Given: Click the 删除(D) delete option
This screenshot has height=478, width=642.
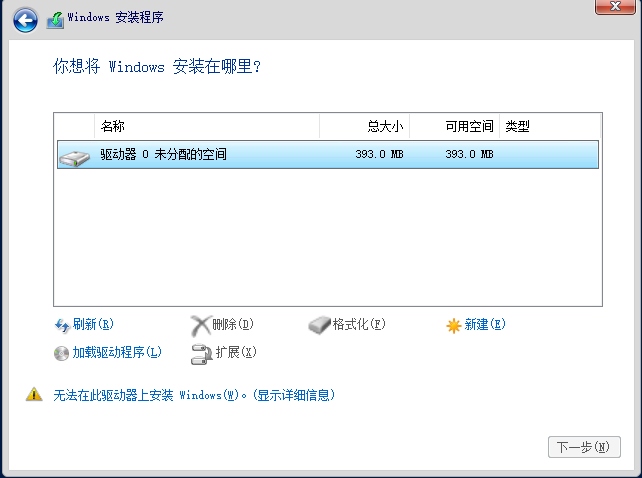Looking at the screenshot, I should (x=233, y=324).
